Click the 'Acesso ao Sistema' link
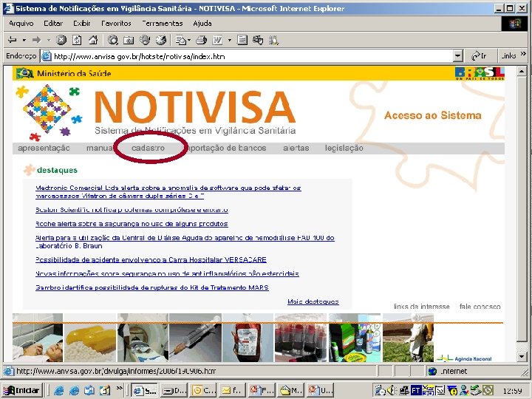The width and height of the screenshot is (532, 399). click(x=432, y=115)
